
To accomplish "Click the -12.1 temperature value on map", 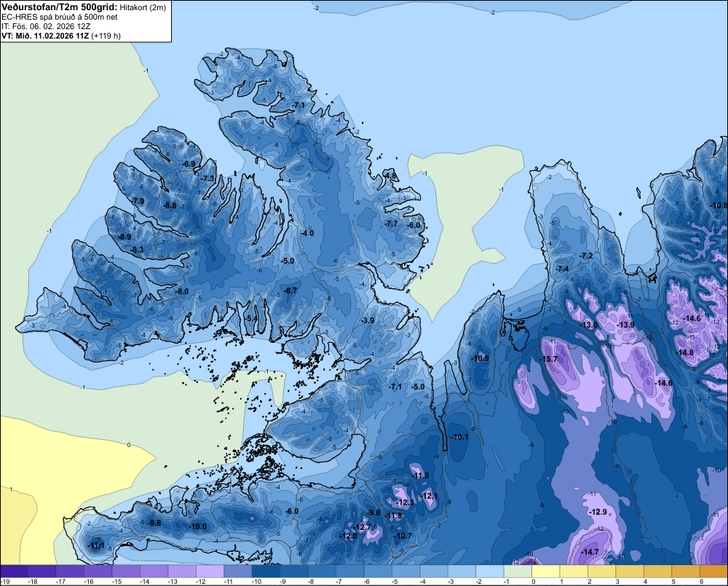I will (430, 496).
